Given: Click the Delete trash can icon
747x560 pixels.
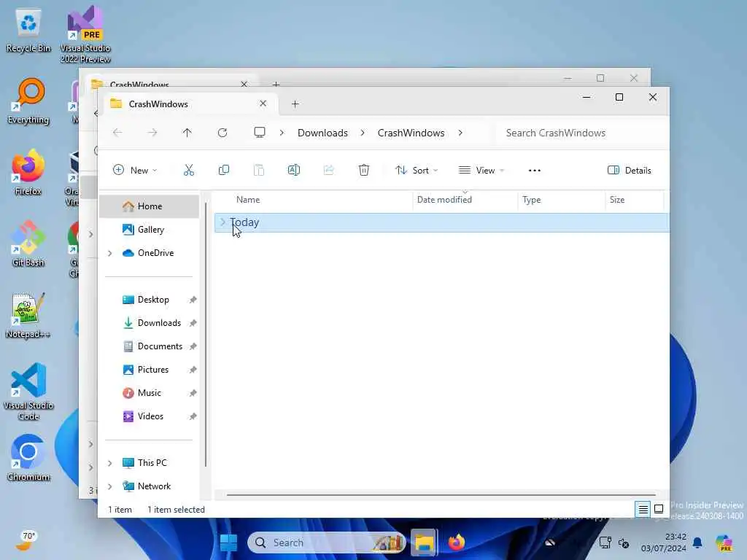Looking at the screenshot, I should 364,170.
